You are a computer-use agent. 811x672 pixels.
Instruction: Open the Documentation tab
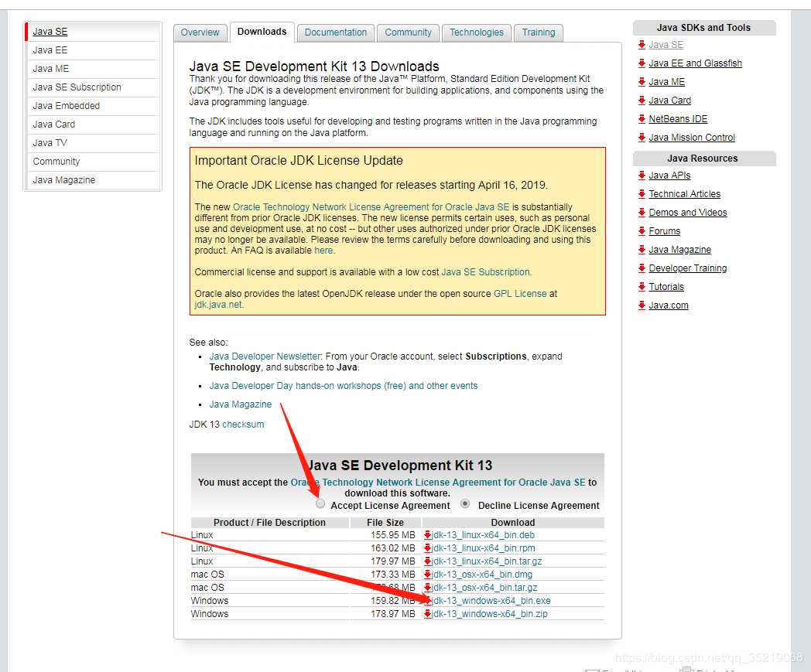(335, 32)
